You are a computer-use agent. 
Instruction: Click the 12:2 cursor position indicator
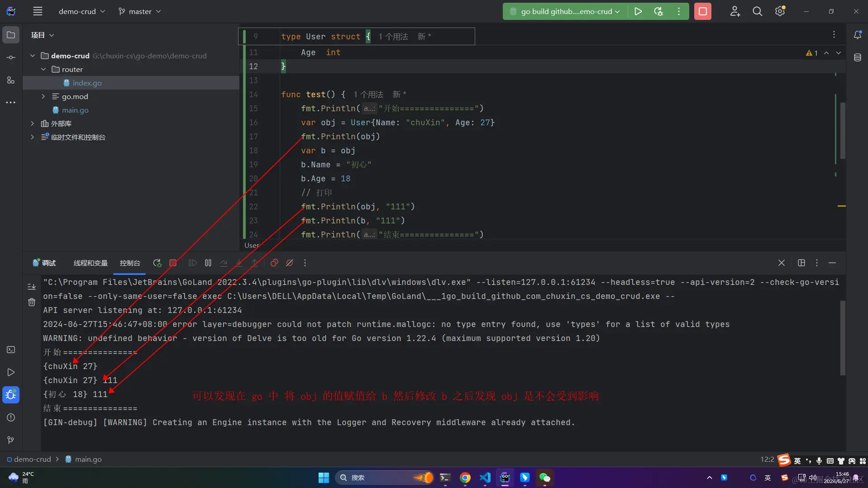(767, 459)
